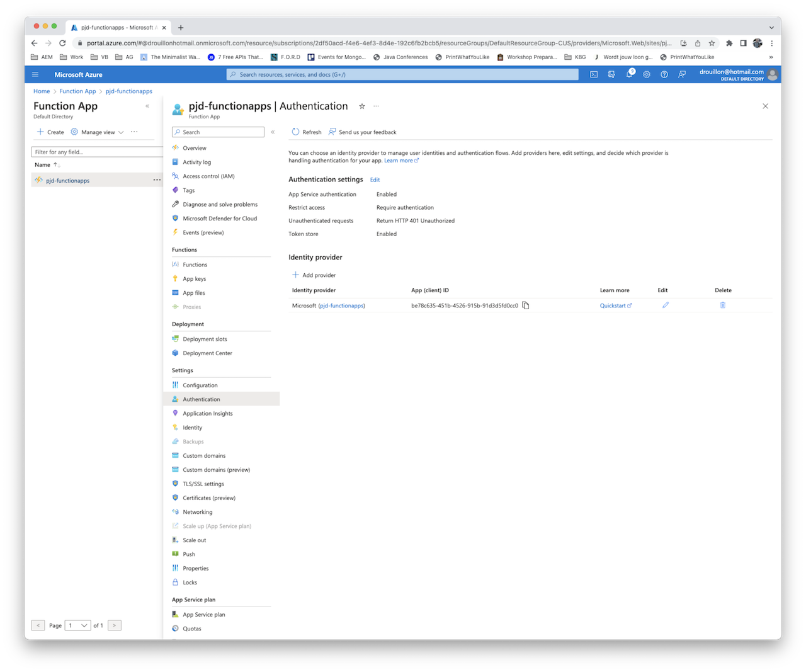Click the Create button
The height and width of the screenshot is (672, 806).
pos(50,132)
